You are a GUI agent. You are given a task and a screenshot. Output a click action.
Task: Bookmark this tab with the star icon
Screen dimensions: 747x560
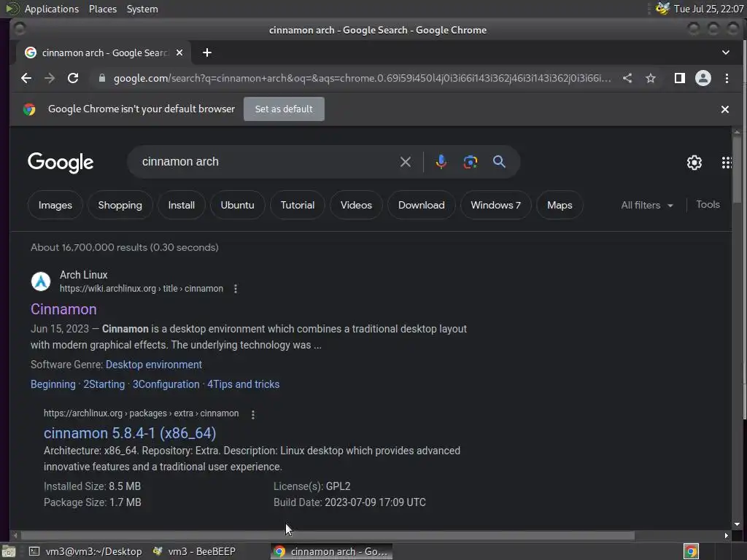pyautogui.click(x=650, y=78)
